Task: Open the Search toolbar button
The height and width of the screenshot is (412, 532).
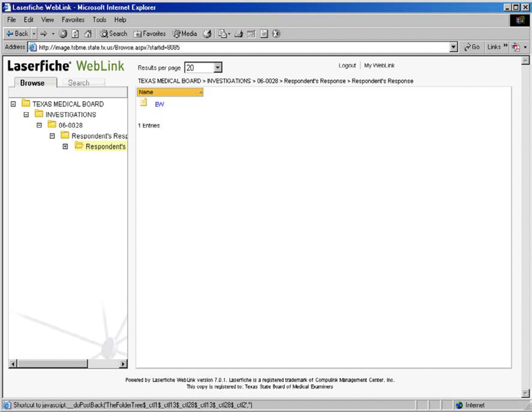Action: [x=113, y=33]
